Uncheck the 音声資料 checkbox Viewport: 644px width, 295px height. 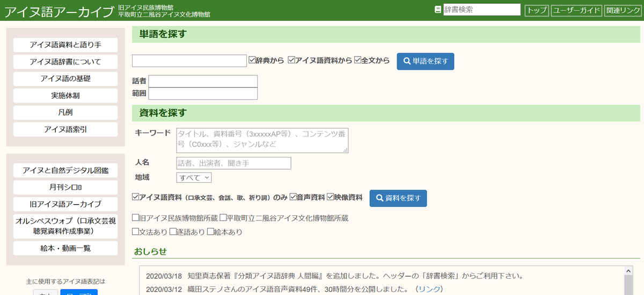pyautogui.click(x=293, y=197)
